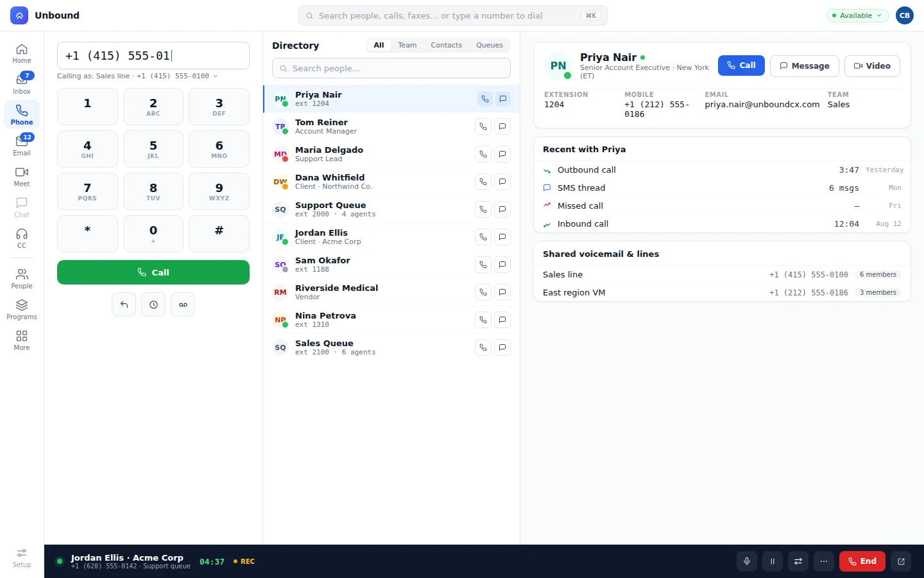Open Programs in the sidebar

(x=22, y=310)
